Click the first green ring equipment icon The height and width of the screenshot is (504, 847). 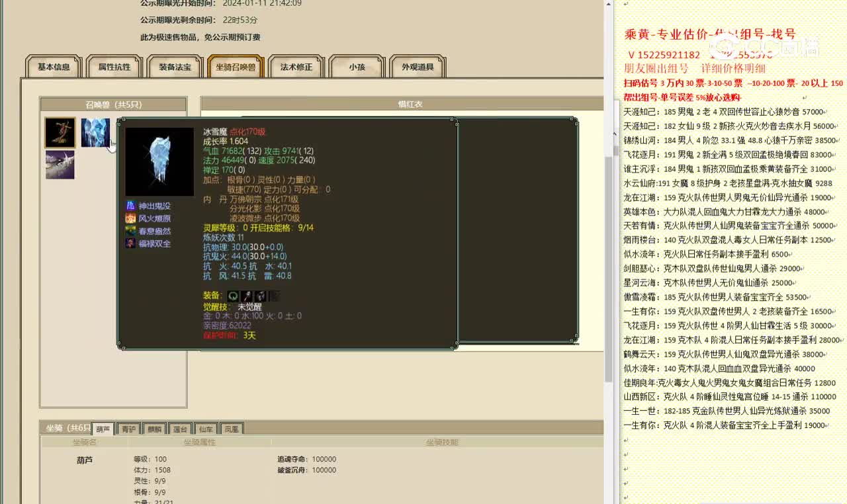pyautogui.click(x=233, y=296)
